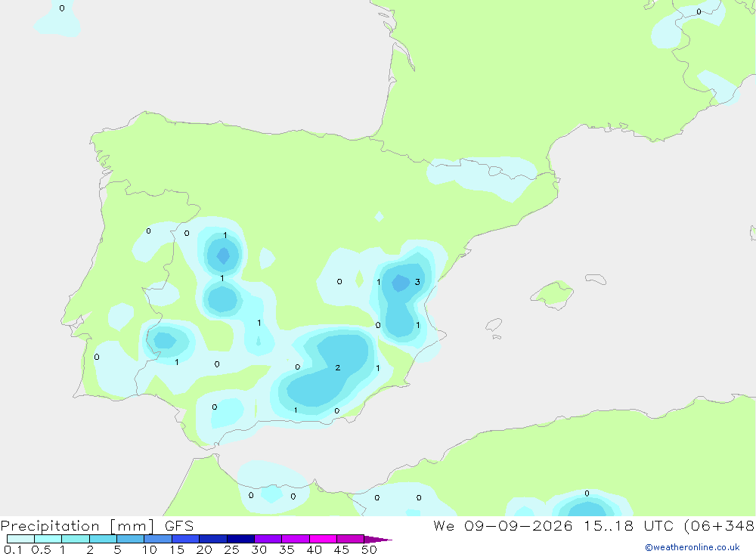The width and height of the screenshot is (756, 554).
Task: Pick the 20 to 25 mm dark blue swatch
Action: click(x=212, y=539)
